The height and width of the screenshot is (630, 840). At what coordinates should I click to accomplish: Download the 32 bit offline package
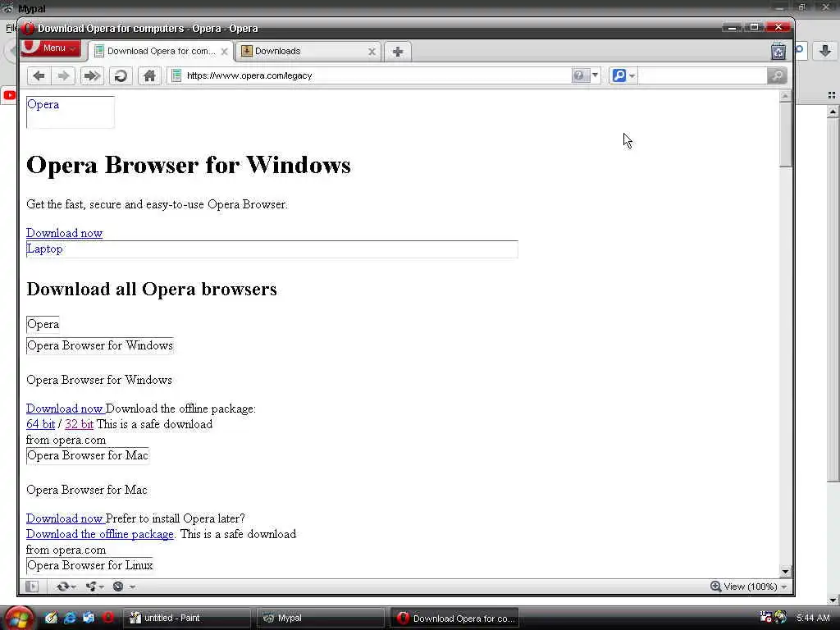click(80, 424)
